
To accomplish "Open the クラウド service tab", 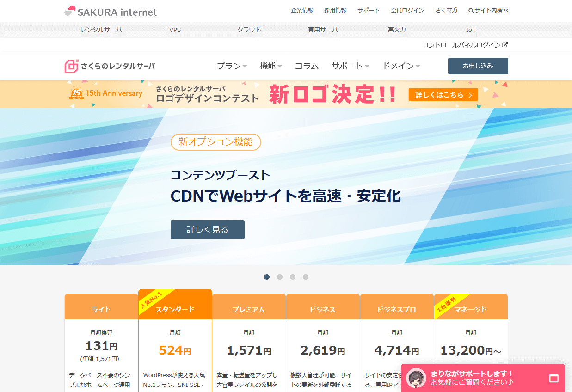I will tap(249, 30).
